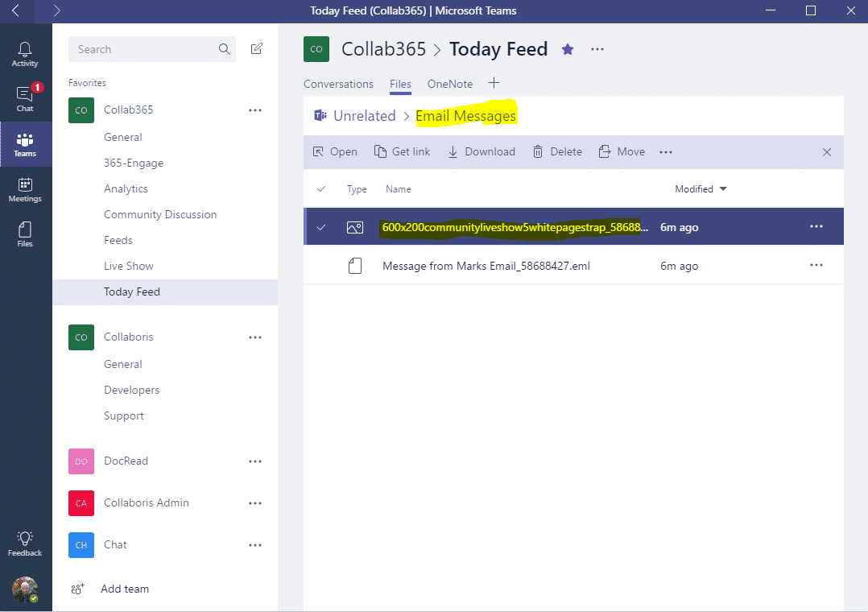
Task: Go to Meetings calendar icon
Action: coord(25,189)
